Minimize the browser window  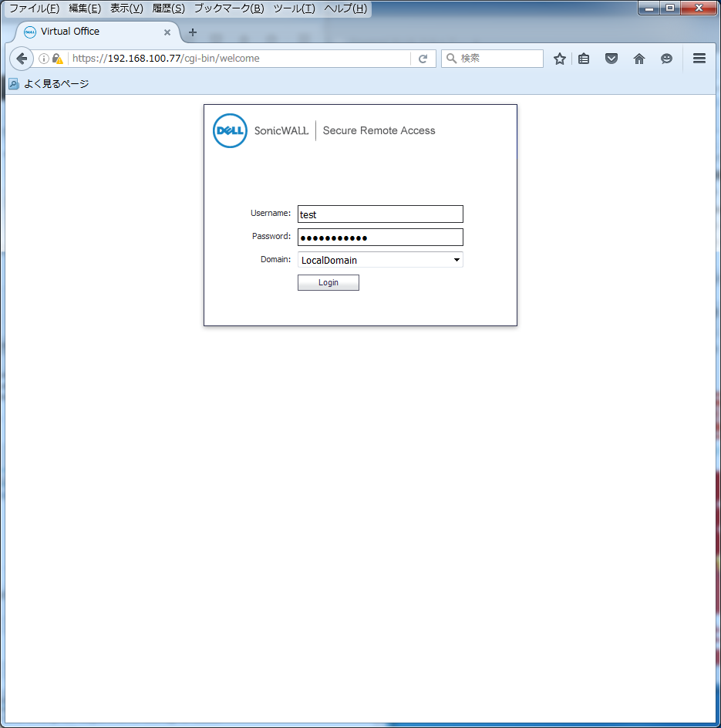pos(649,8)
